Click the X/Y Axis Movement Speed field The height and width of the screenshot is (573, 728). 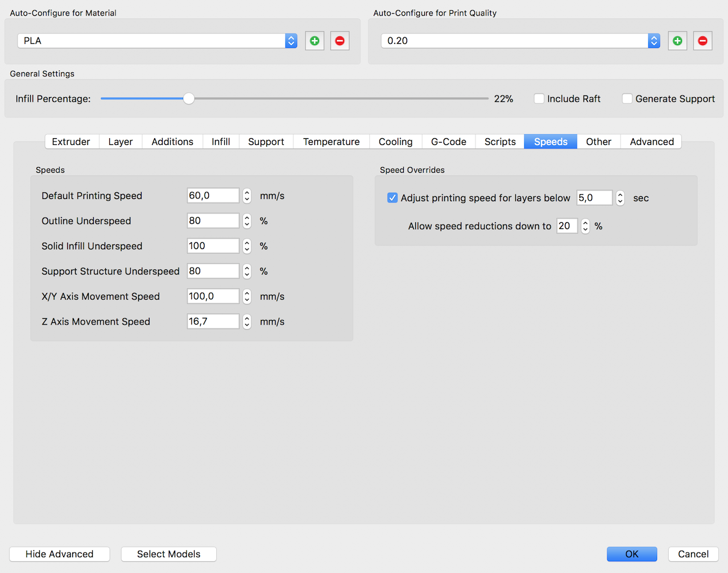[213, 297]
